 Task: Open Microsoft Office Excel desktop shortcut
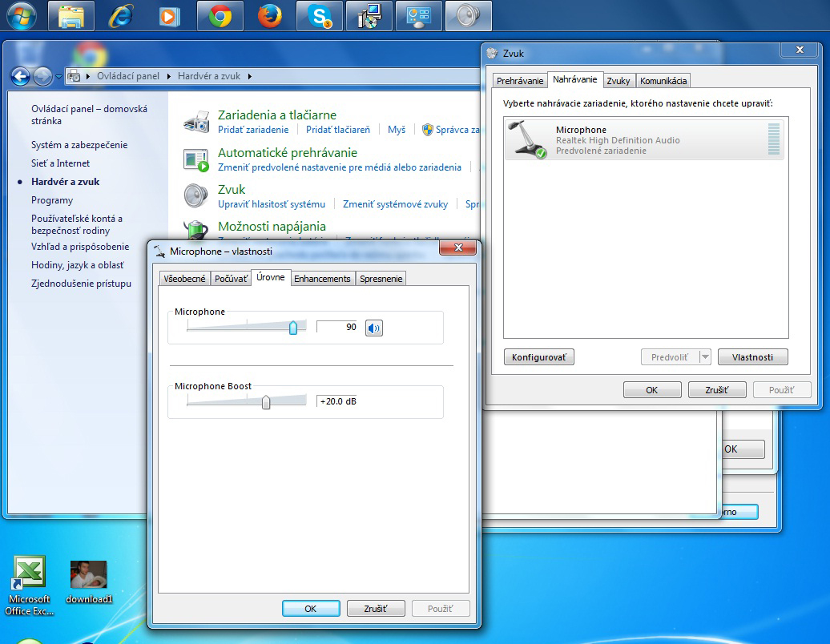click(x=29, y=586)
